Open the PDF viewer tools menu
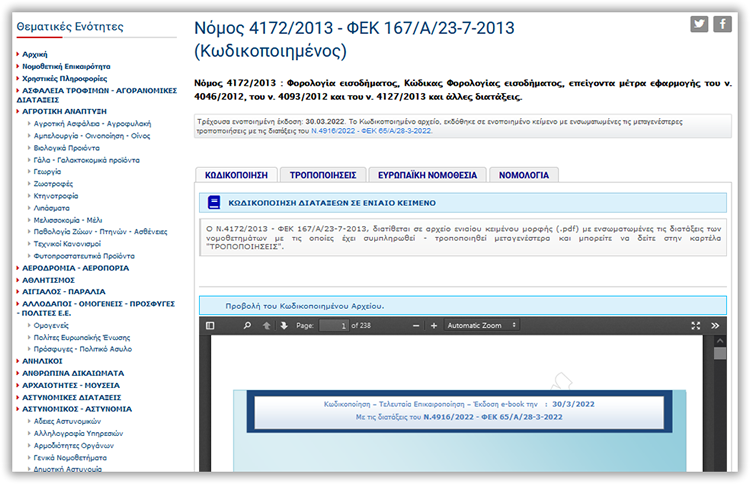 tap(715, 326)
